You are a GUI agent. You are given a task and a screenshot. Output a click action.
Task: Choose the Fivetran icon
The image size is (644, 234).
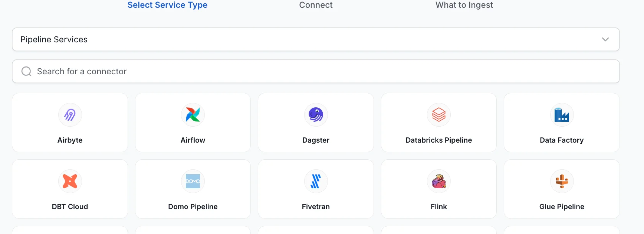click(x=316, y=181)
